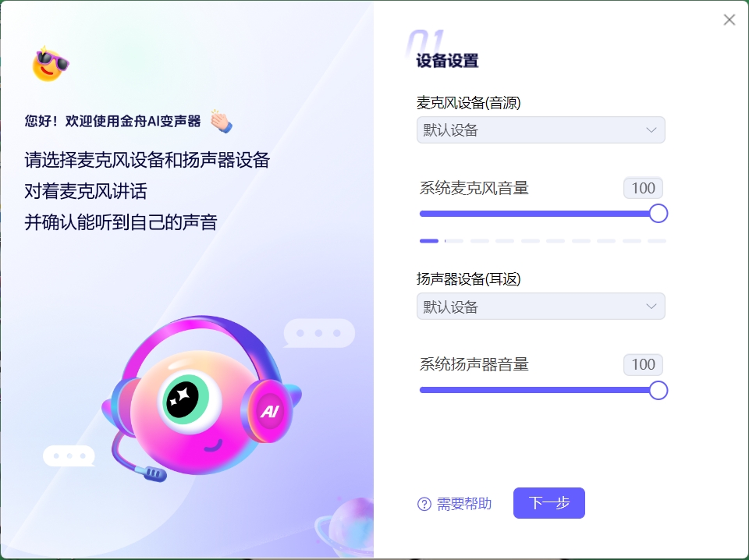Open the 扬声器设备(耳返) dropdown
Screen dimensions: 749x560
coord(541,306)
